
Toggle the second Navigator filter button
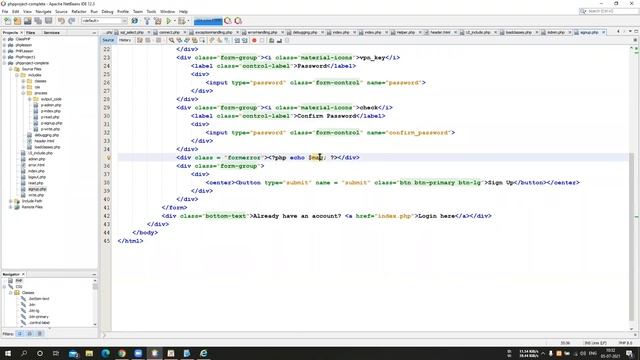[x=30, y=333]
